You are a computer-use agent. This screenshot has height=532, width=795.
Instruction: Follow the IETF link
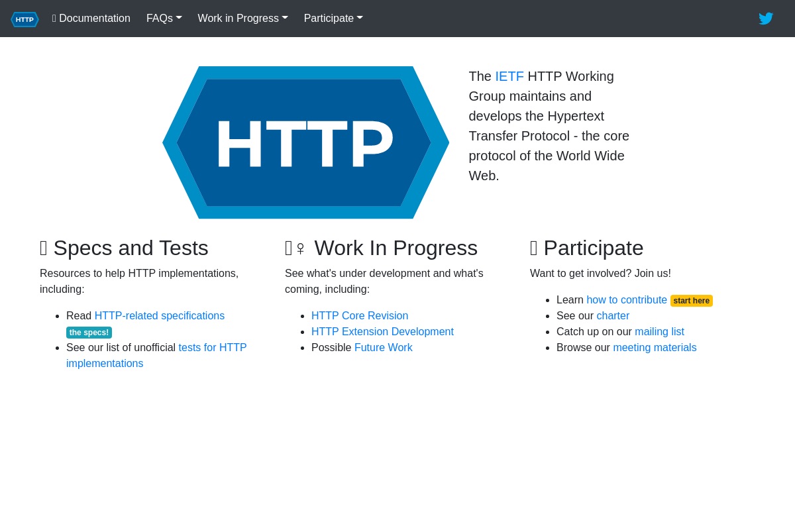click(509, 76)
